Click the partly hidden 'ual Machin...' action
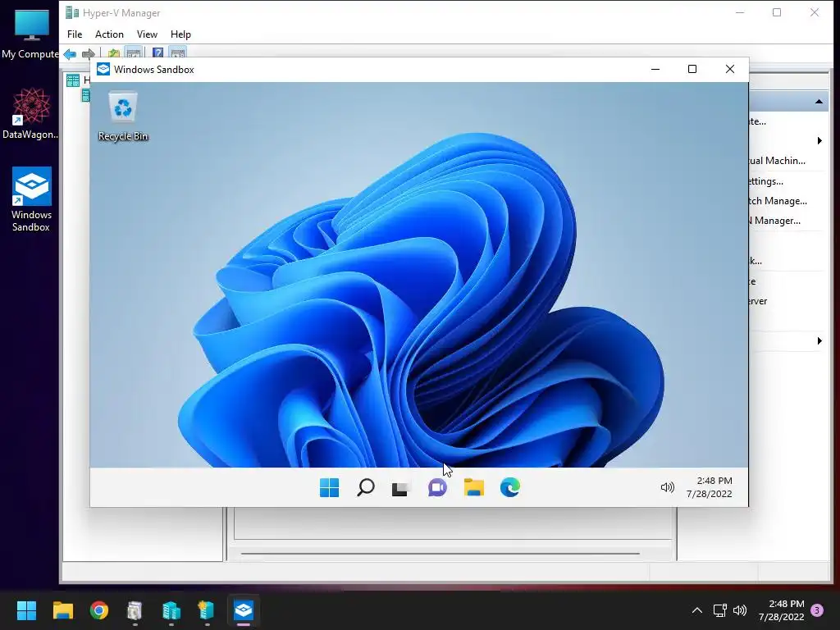This screenshot has height=630, width=840. [777, 161]
